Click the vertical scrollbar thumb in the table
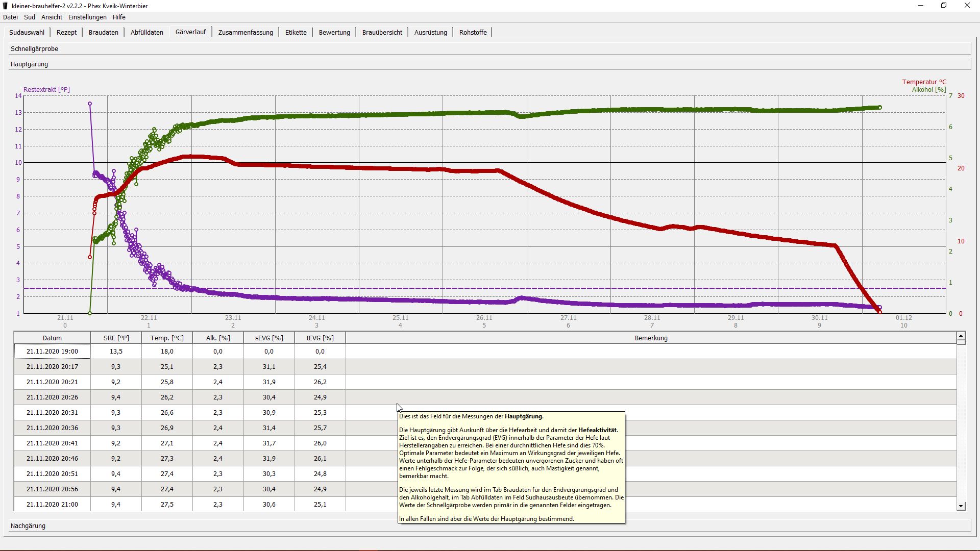 [x=961, y=342]
